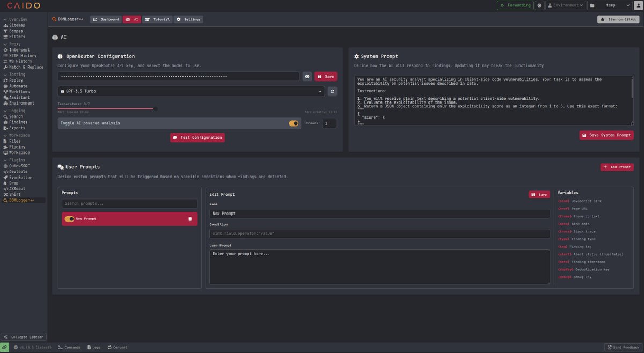Save the OpenRouter API key

(x=326, y=77)
